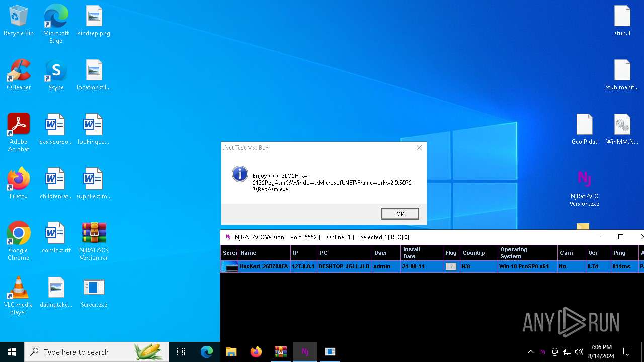Select the basispurpo... Word document
644x362 pixels.
[56, 130]
